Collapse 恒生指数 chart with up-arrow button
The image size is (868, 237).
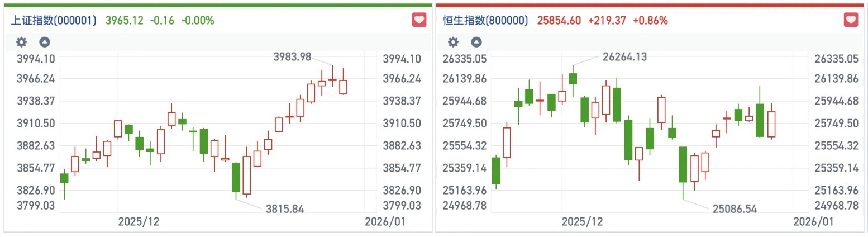(x=476, y=42)
